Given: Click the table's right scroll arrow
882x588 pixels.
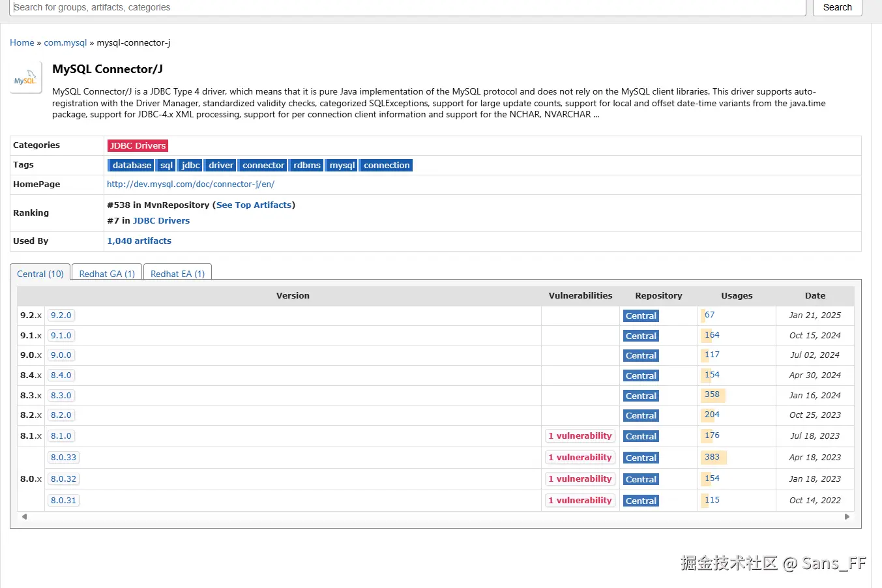Looking at the screenshot, I should click(847, 516).
